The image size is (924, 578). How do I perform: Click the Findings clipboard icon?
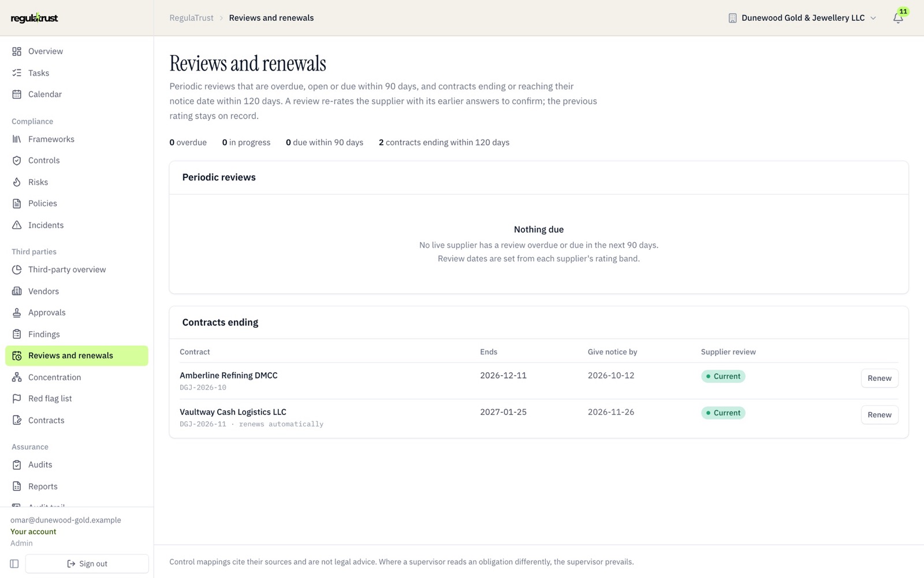17,334
